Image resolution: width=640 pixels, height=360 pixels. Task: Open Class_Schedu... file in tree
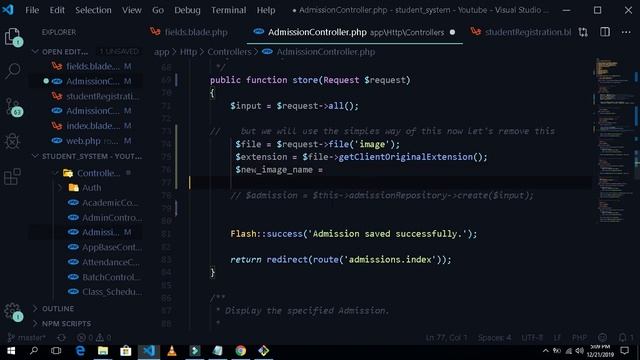[105, 292]
